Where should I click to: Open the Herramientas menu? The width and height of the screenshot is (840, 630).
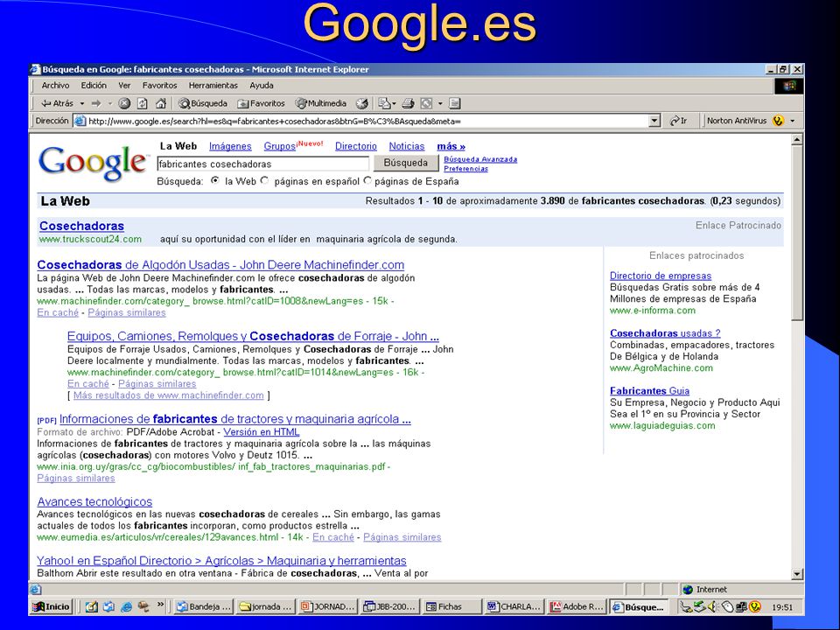point(213,85)
